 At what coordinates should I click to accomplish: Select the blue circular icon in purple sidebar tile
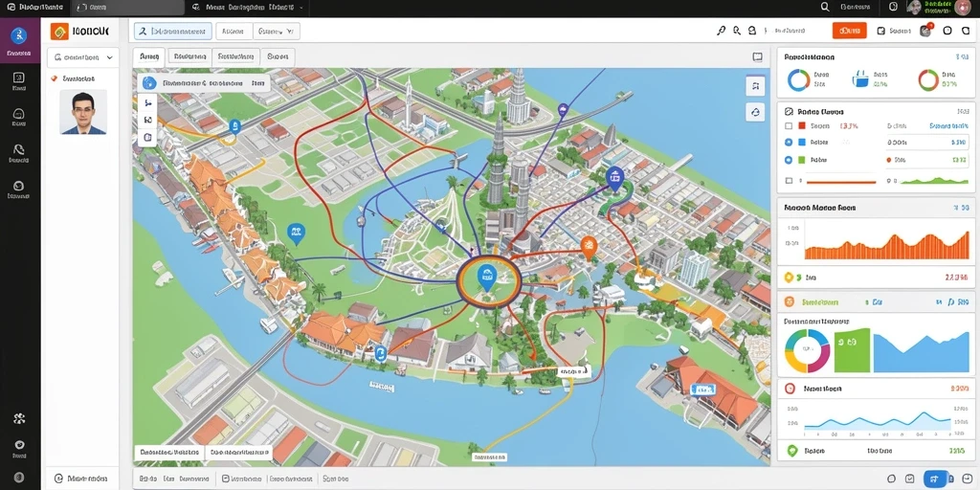pos(19,35)
